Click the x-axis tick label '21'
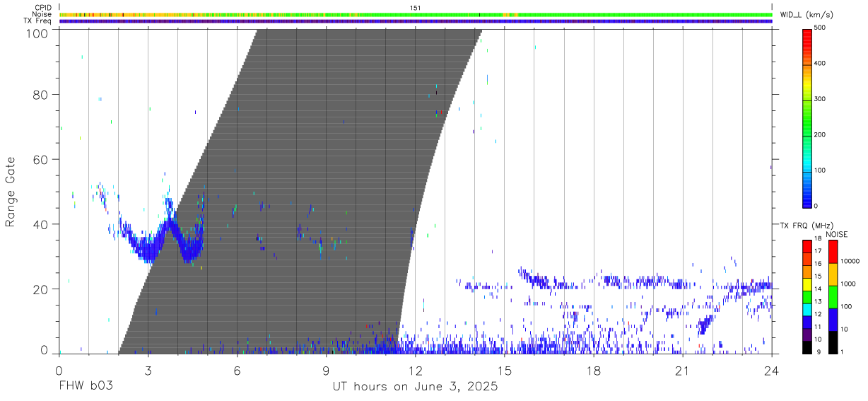Viewport: 868px width, 401px height. 682,371
